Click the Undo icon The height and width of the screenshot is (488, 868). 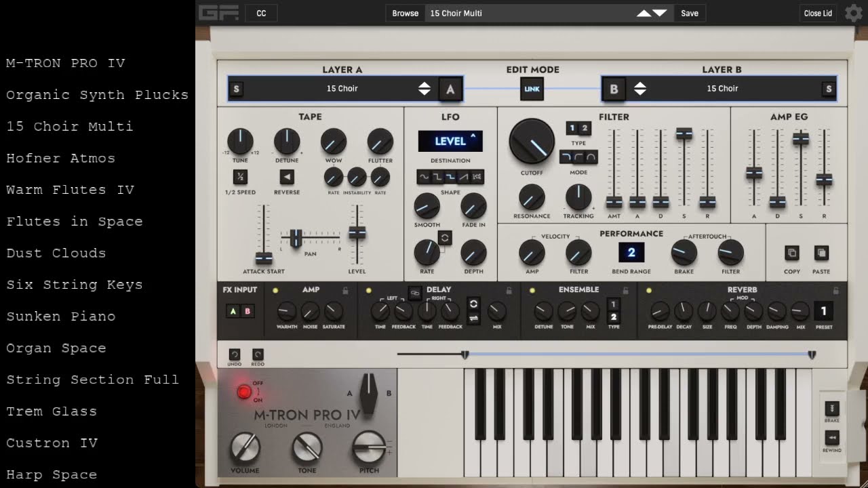point(235,354)
